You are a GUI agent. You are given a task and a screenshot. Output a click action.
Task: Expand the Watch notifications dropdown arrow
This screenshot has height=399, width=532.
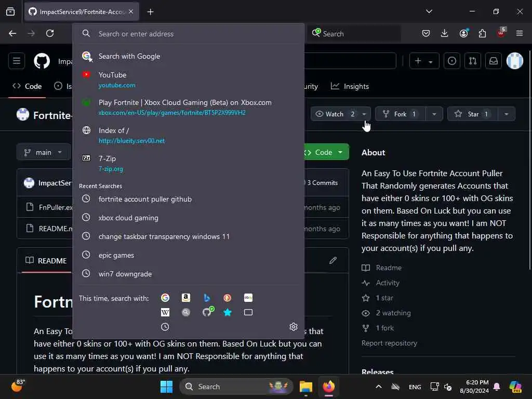pyautogui.click(x=364, y=114)
